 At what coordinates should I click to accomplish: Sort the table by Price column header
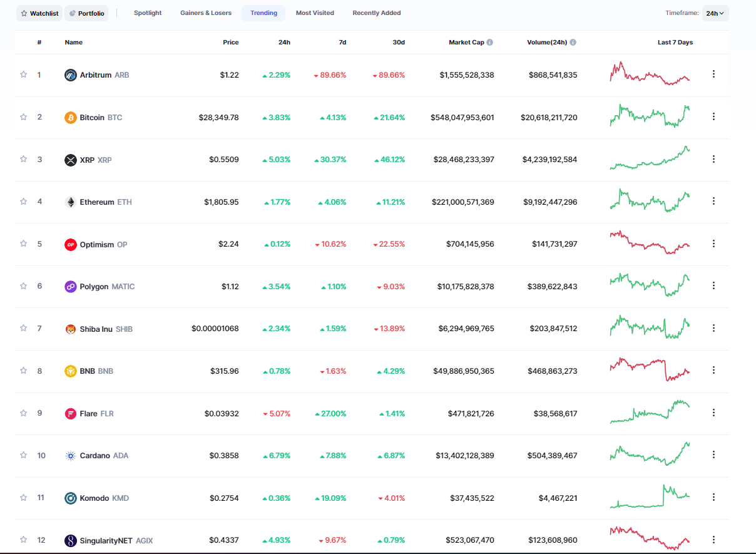(230, 43)
